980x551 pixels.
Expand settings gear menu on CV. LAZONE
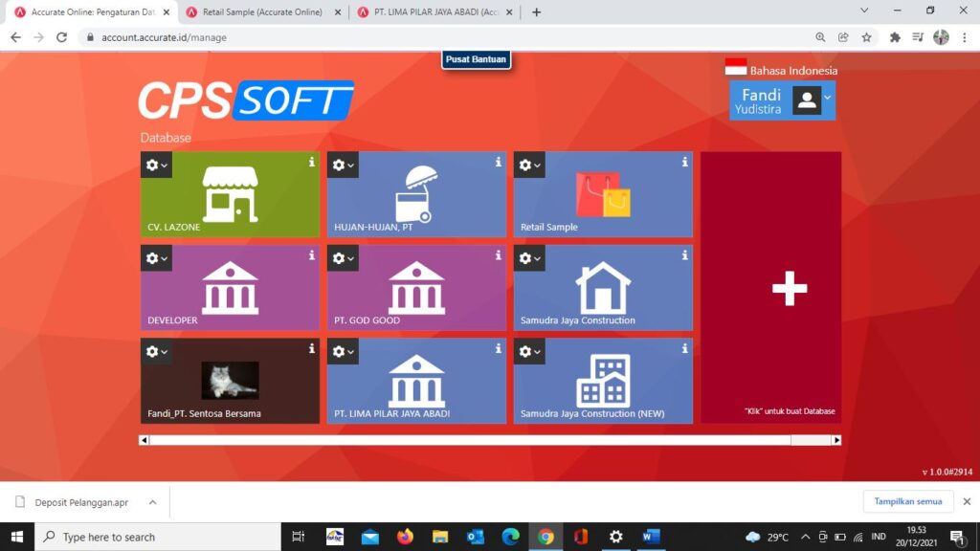click(156, 165)
